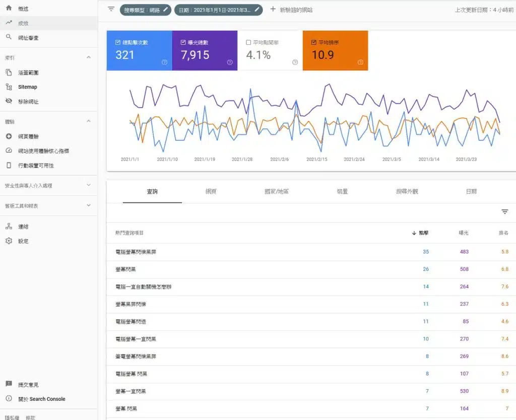The image size is (516, 420).
Task: Enable the 平均點閱率 checkbox
Action: 248,43
